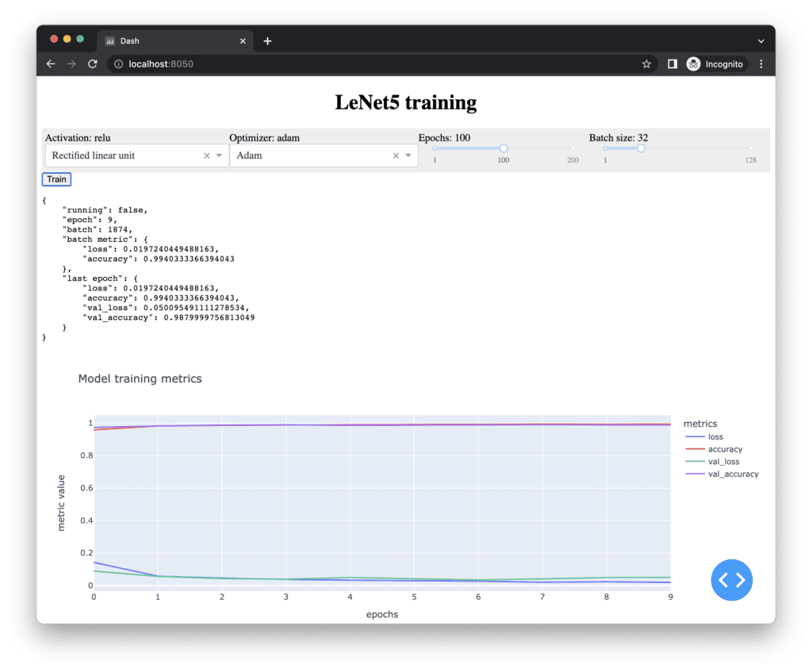
Task: Click inside the address bar
Action: pyautogui.click(x=238, y=63)
